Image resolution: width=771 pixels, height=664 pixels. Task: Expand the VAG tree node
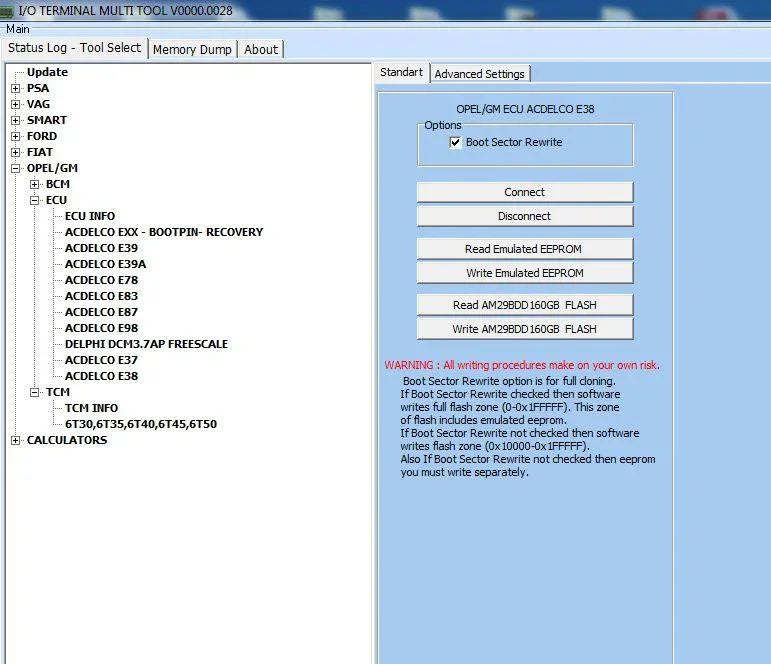pyautogui.click(x=16, y=104)
